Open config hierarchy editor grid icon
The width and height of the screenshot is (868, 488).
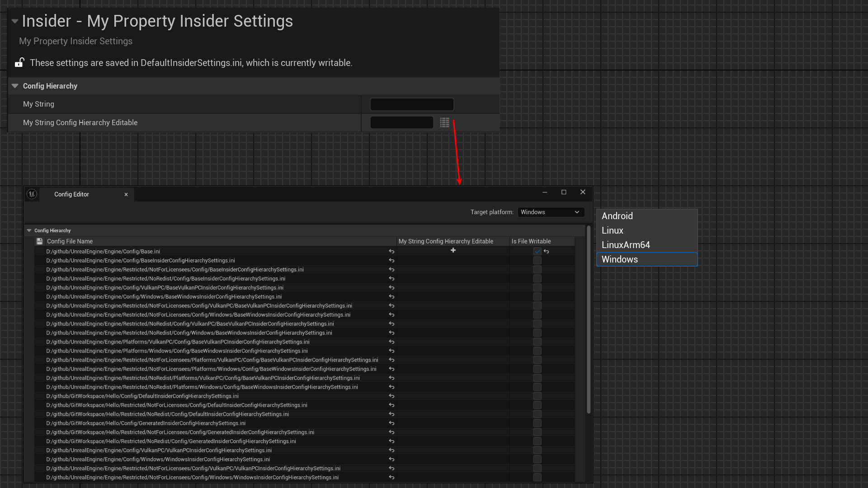444,122
